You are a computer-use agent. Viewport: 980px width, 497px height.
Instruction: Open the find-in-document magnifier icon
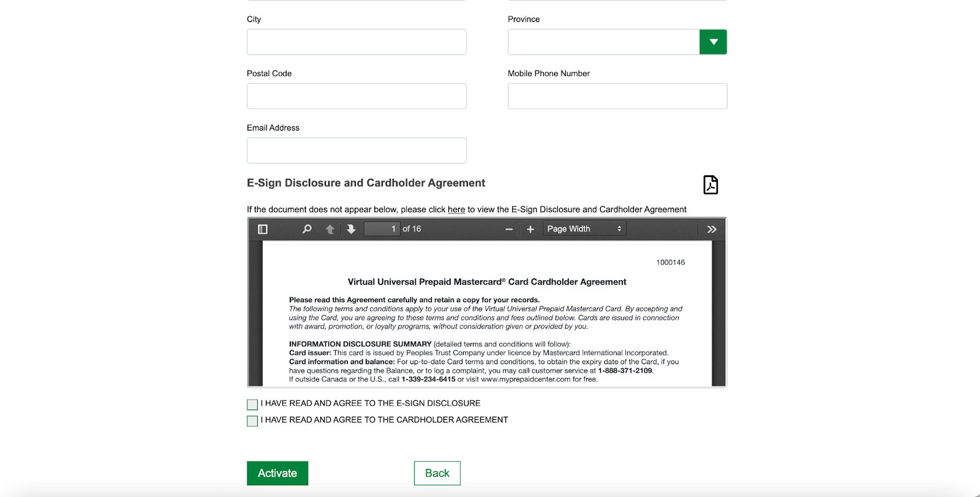pyautogui.click(x=307, y=229)
